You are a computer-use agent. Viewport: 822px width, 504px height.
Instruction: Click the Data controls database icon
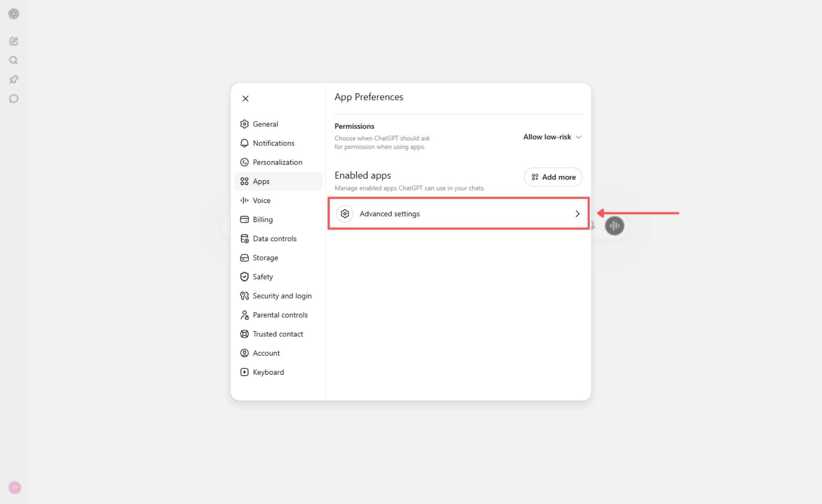click(x=244, y=238)
